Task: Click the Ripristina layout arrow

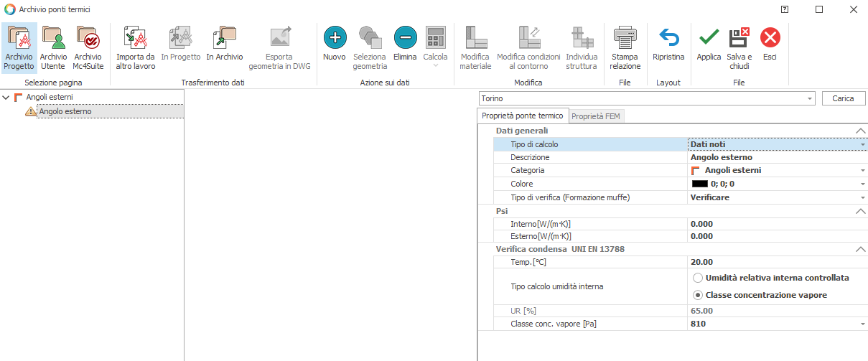Action: [x=668, y=37]
